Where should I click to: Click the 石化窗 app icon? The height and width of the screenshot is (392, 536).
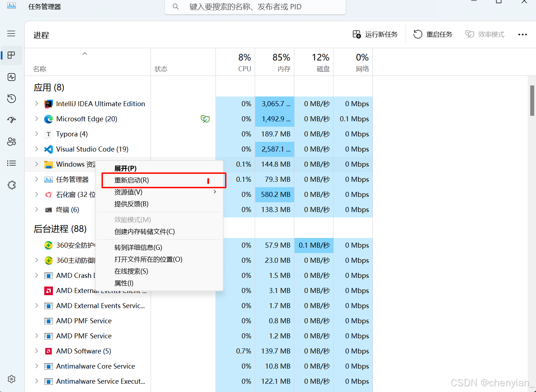point(48,195)
